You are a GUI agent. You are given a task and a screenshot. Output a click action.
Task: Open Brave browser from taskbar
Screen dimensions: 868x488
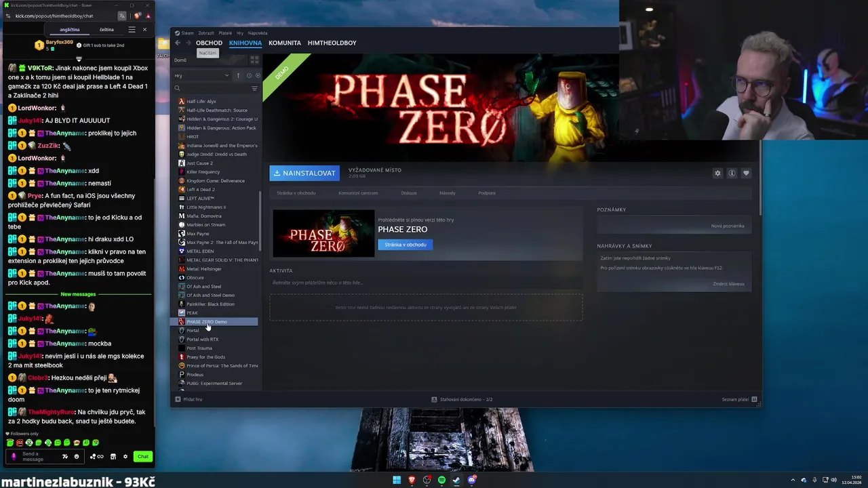(412, 480)
